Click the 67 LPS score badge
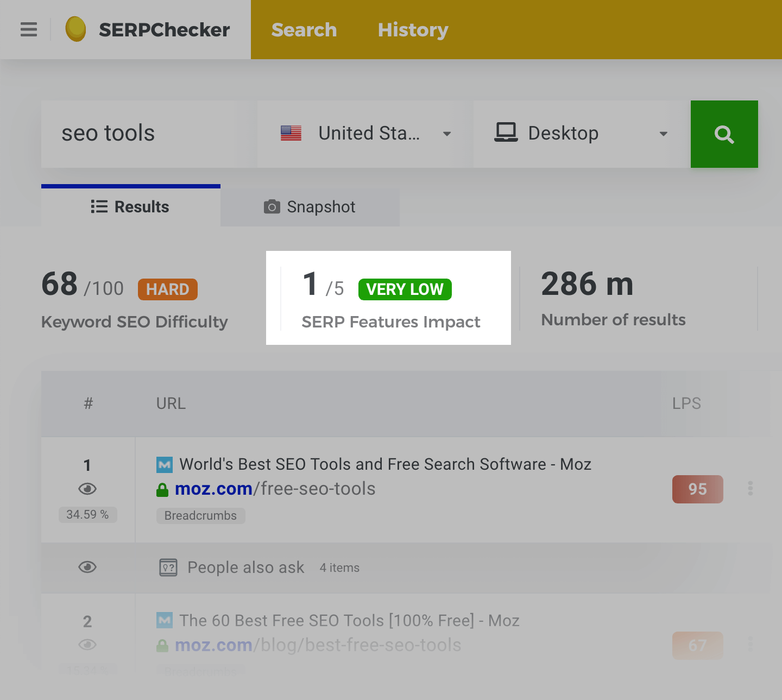 pos(698,646)
